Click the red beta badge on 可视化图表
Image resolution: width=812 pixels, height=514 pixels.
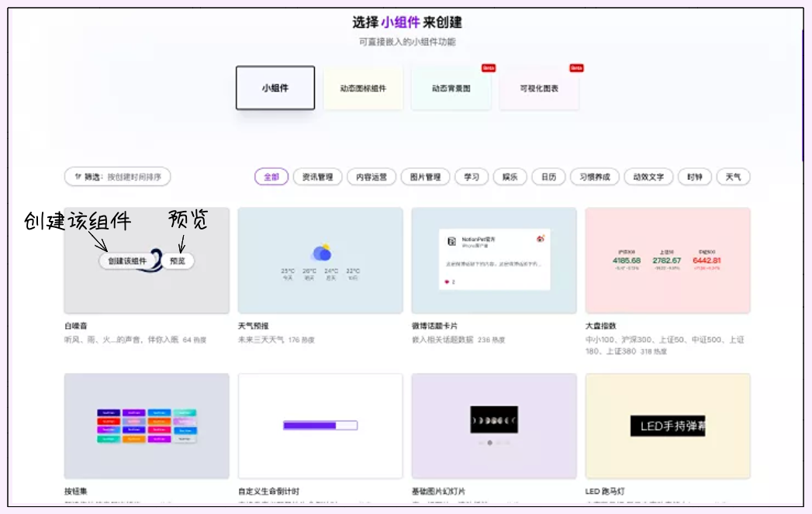(x=576, y=67)
